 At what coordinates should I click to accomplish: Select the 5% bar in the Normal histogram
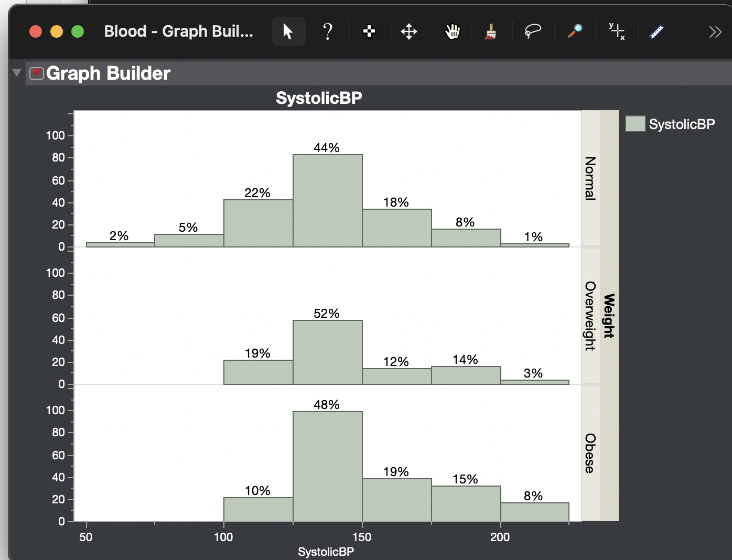189,241
